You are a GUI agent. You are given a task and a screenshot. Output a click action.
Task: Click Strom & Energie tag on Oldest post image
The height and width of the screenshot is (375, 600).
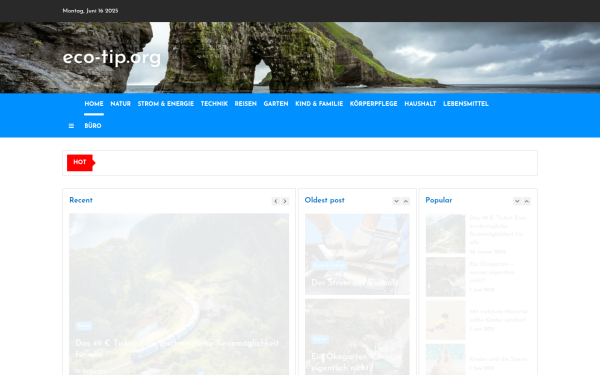329,265
